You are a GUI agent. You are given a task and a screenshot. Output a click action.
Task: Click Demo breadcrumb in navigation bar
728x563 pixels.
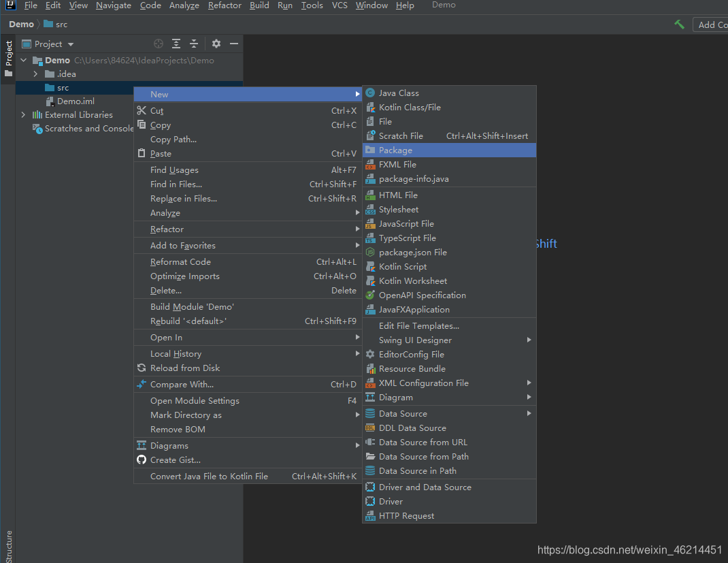click(x=21, y=24)
